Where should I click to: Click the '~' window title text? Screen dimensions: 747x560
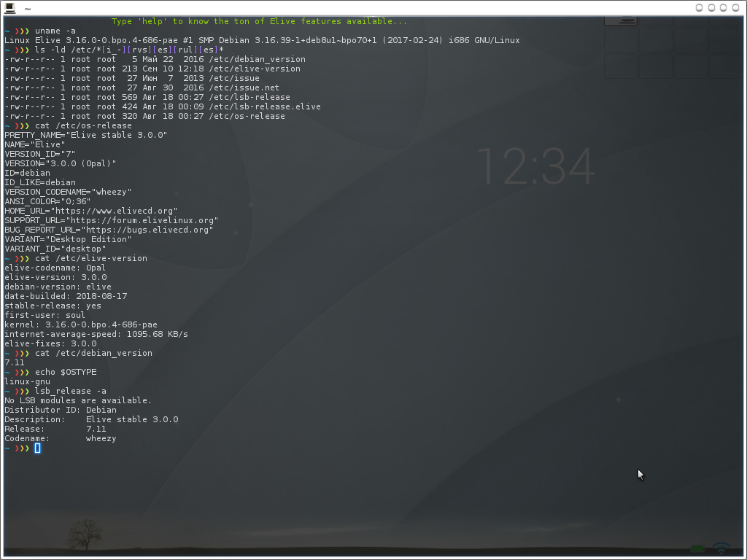pyautogui.click(x=27, y=9)
